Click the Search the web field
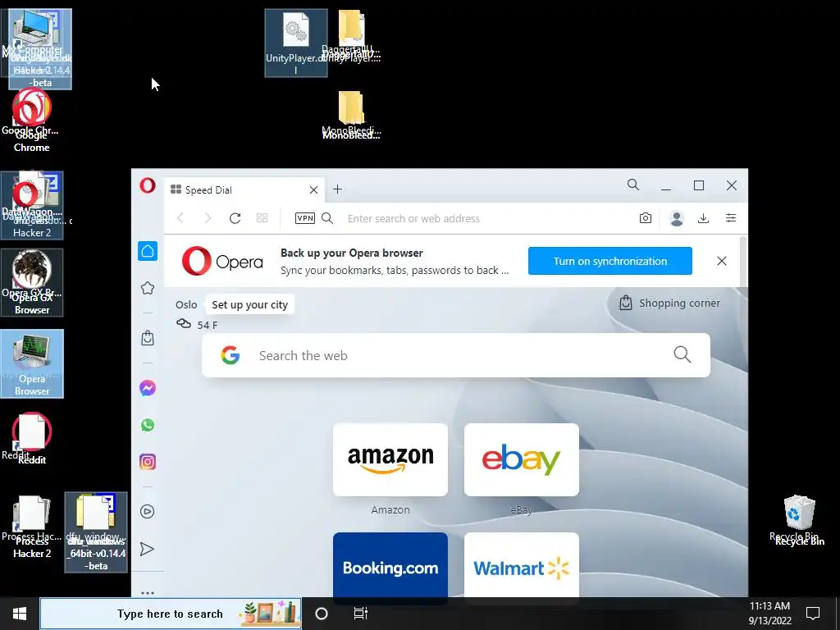840x630 pixels. pos(456,355)
